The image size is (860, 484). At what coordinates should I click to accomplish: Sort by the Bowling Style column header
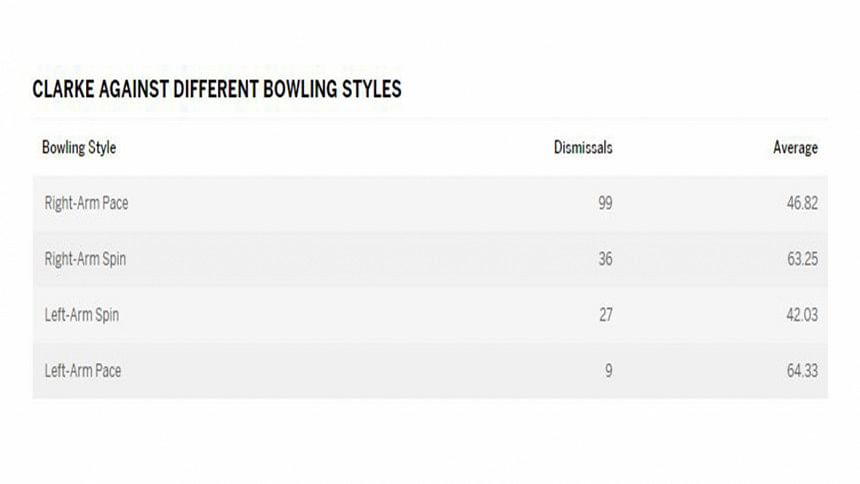click(79, 148)
